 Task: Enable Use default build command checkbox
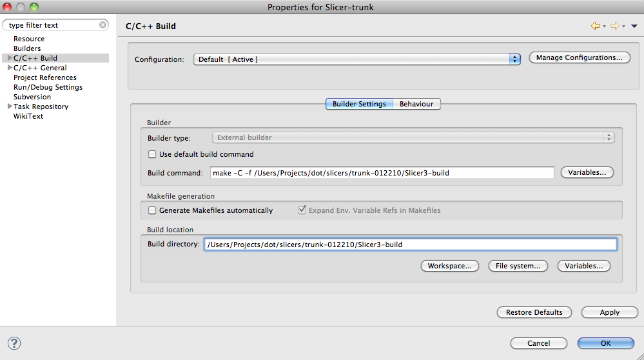coord(153,154)
